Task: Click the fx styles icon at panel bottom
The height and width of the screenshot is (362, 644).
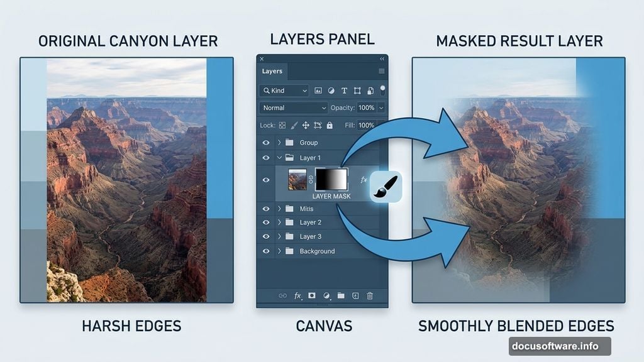Action: pyautogui.click(x=297, y=296)
